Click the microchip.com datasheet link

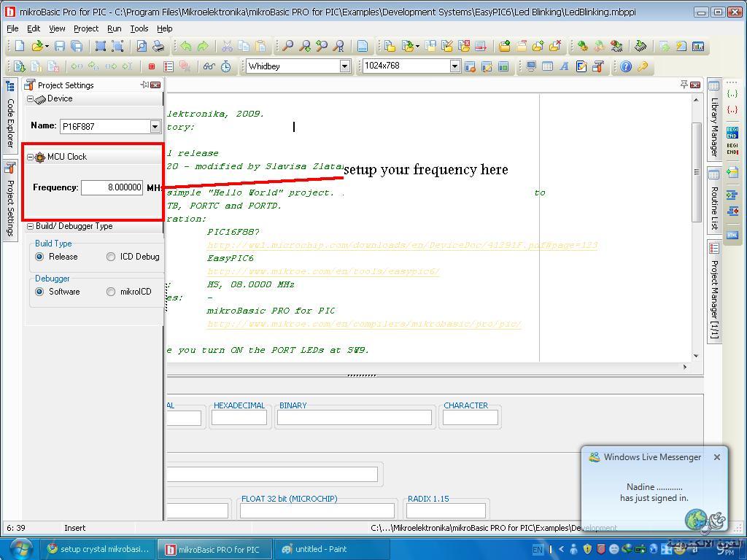(x=402, y=245)
